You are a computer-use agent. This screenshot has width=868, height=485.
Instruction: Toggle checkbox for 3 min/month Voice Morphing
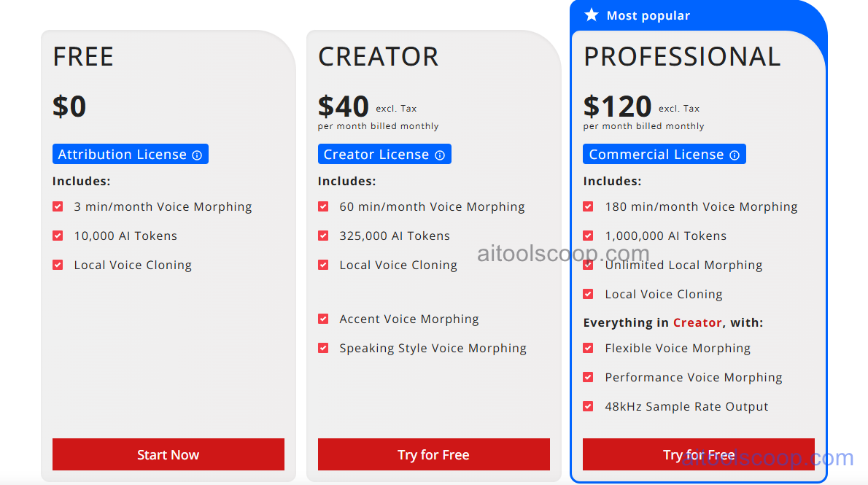click(x=58, y=206)
